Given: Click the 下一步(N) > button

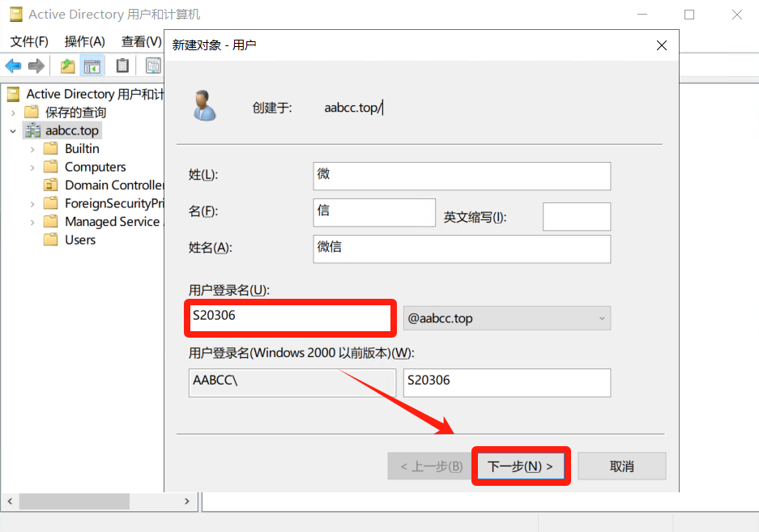Looking at the screenshot, I should 521,466.
